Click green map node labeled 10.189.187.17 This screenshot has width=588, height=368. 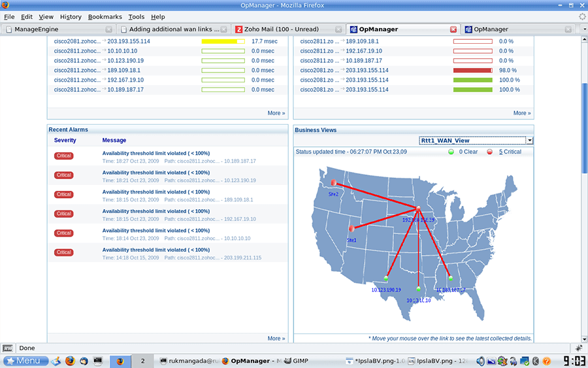(x=450, y=278)
